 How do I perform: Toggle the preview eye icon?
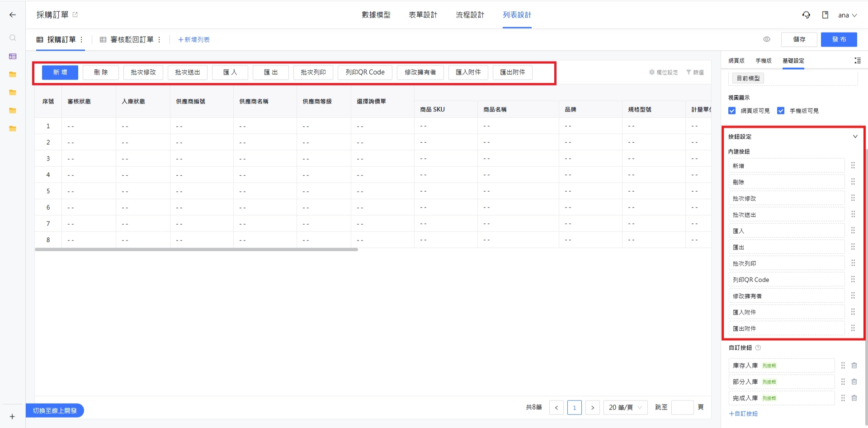pyautogui.click(x=767, y=39)
